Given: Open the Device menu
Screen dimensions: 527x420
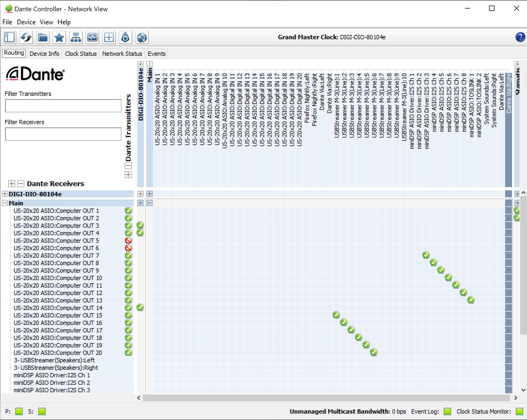Looking at the screenshot, I should pyautogui.click(x=26, y=22).
